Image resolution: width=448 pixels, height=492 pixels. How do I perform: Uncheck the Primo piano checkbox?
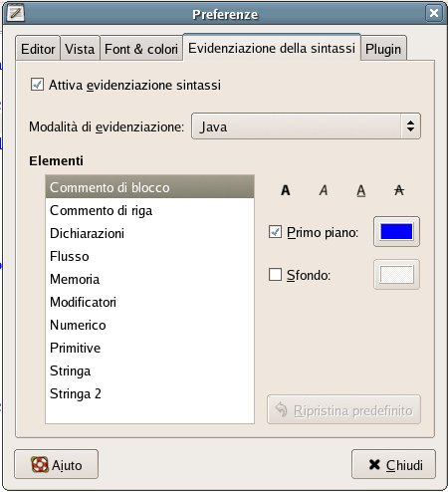tap(275, 232)
